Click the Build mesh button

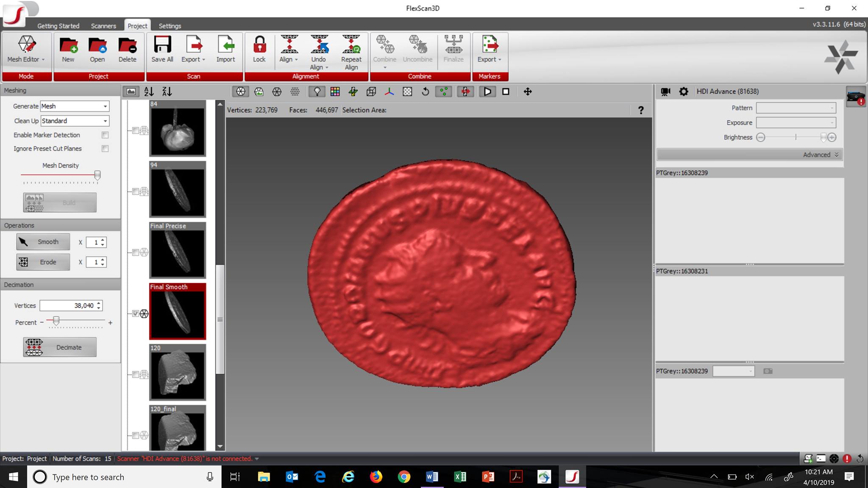coord(60,202)
